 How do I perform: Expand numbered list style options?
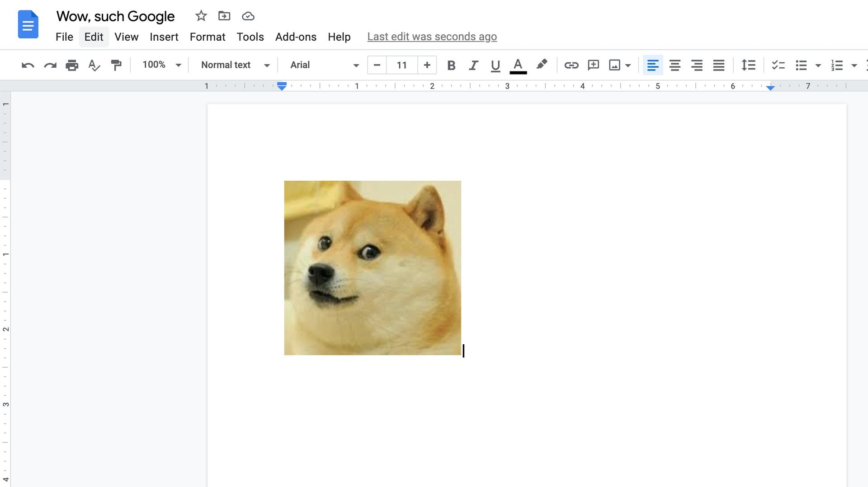(x=854, y=66)
